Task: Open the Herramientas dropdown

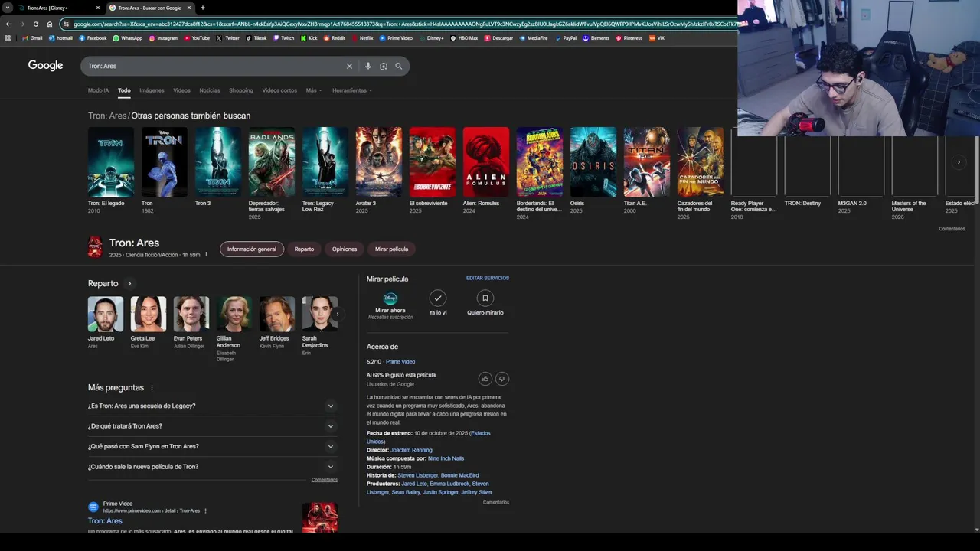Action: coord(352,90)
